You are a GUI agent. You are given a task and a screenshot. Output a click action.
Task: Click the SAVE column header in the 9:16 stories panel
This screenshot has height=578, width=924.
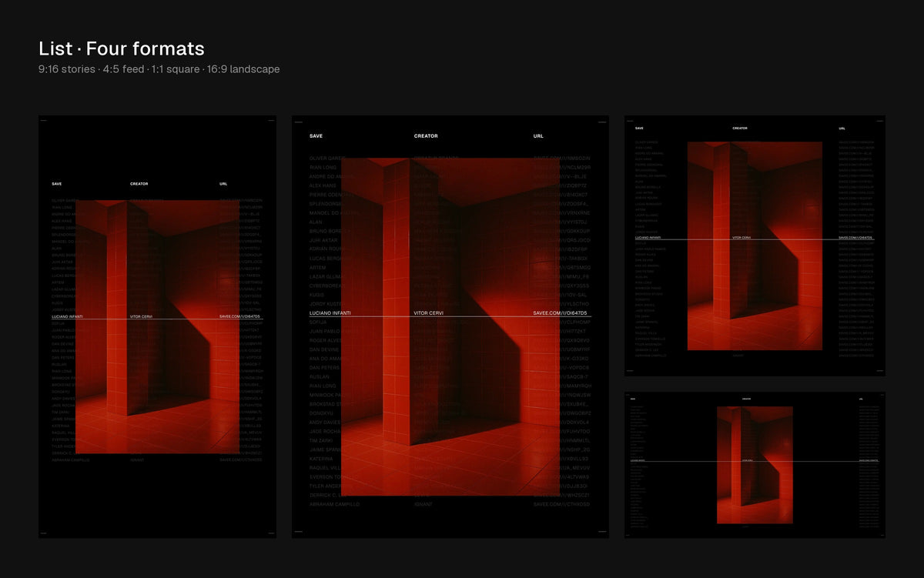56,184
